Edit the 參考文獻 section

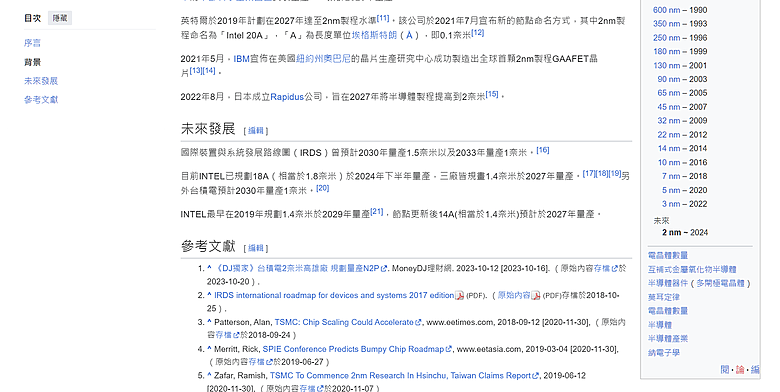point(256,248)
